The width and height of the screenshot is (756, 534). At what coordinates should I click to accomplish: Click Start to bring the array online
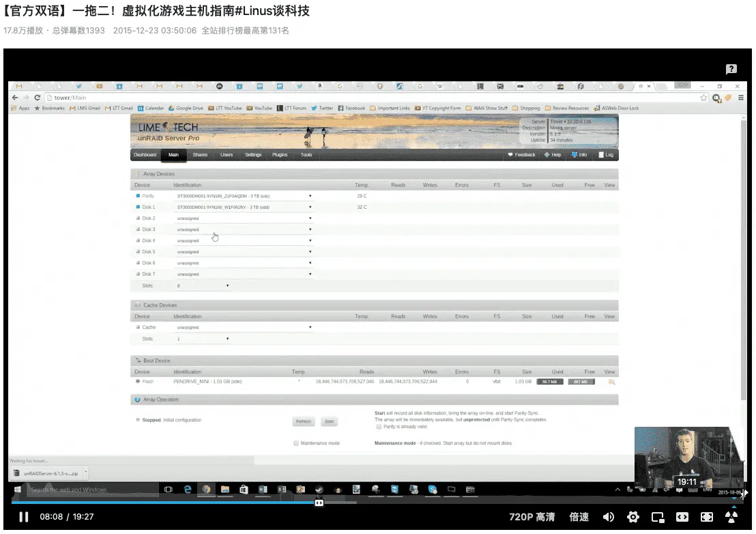tap(330, 421)
